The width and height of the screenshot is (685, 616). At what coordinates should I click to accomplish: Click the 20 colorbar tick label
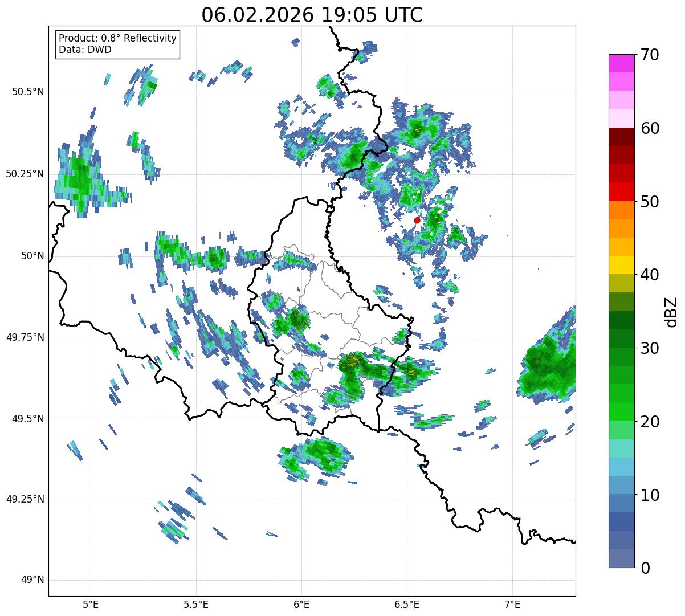point(650,422)
